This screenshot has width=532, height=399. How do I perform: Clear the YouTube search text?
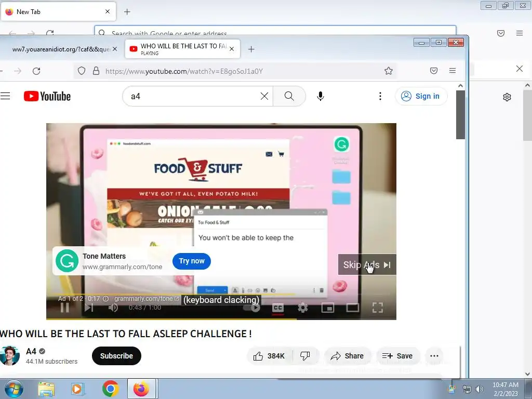coord(264,96)
